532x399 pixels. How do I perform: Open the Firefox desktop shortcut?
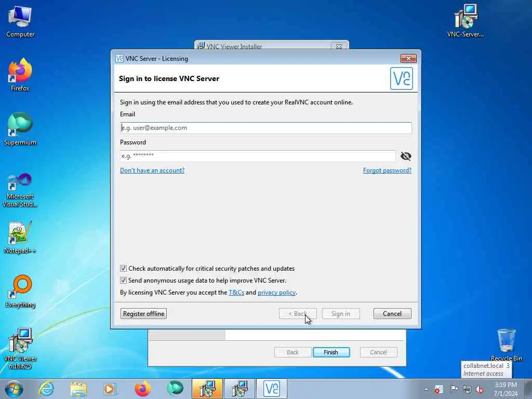coord(20,75)
